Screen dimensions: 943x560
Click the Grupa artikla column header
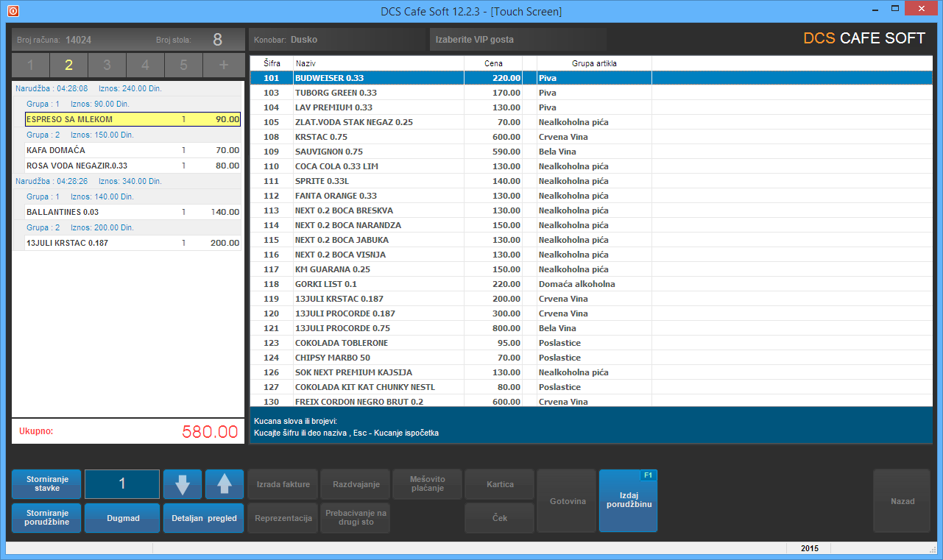coord(593,63)
